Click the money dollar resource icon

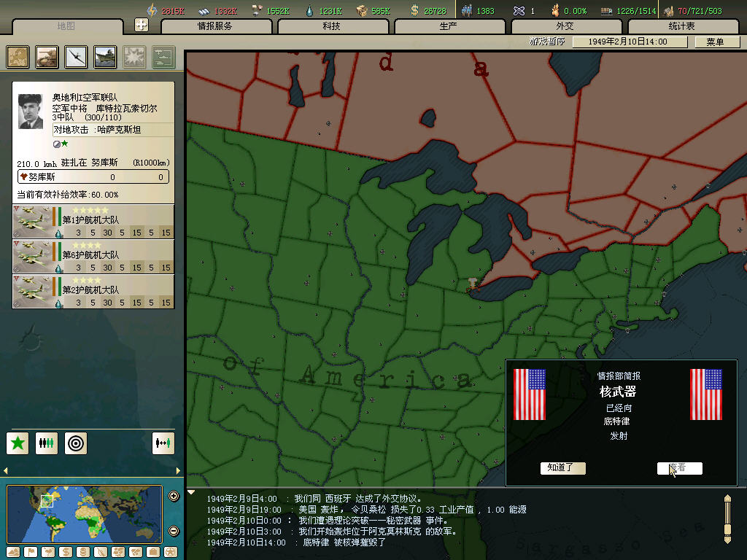point(414,10)
